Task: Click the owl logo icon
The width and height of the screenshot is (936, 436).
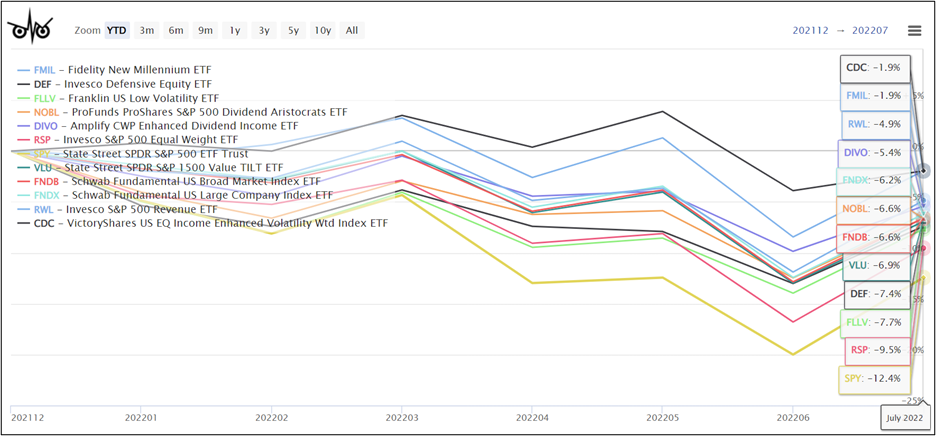Action: [32, 29]
